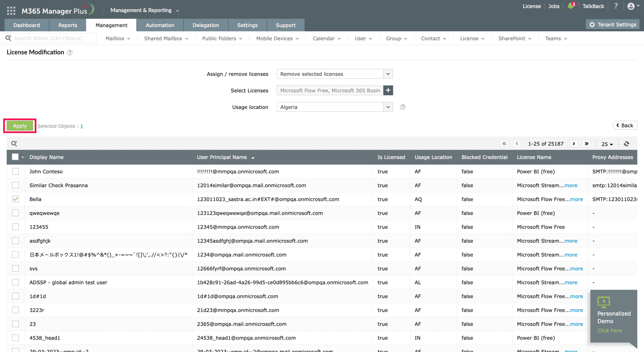Click the plus icon beside Select Licenses
644x352 pixels.
388,90
